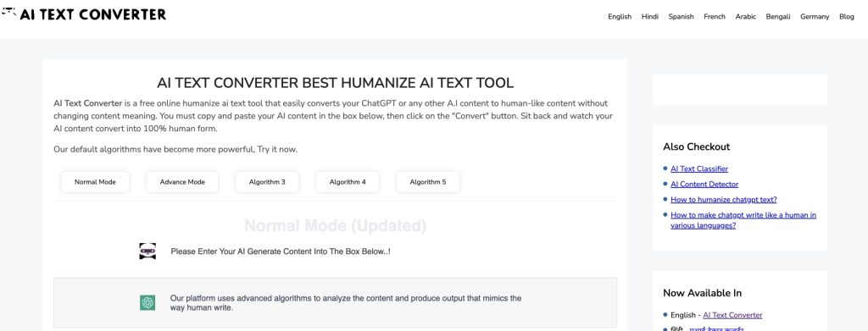The image size is (868, 331).
Task: Choose Algorithm 4 option
Action: pos(348,182)
